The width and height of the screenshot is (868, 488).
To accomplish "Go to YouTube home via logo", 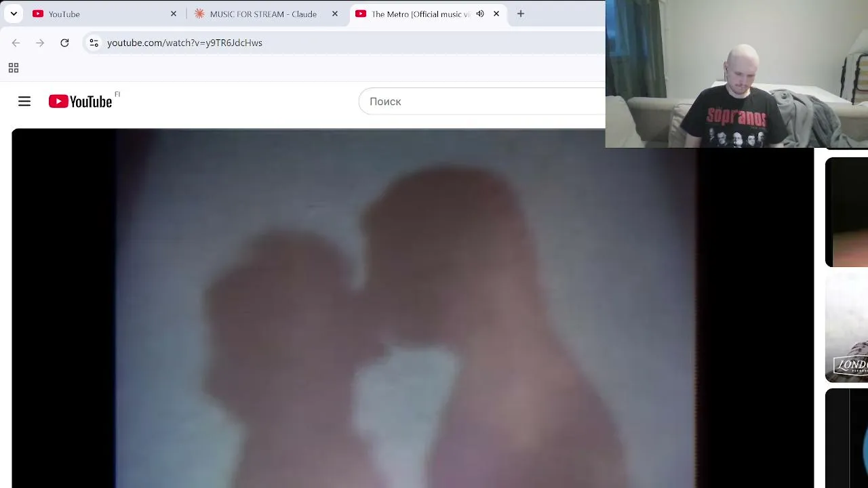I will pyautogui.click(x=80, y=102).
